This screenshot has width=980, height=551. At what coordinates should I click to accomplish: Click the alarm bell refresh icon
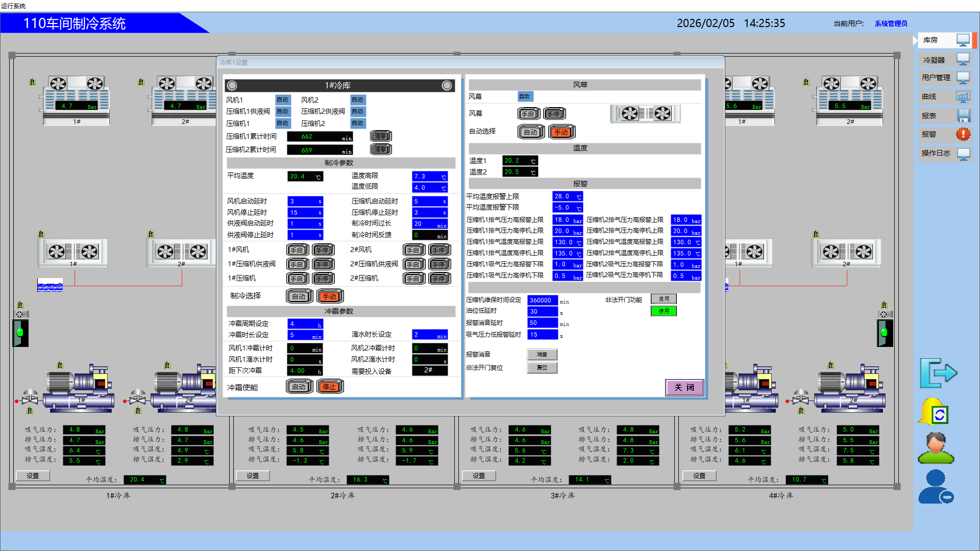[x=934, y=412]
